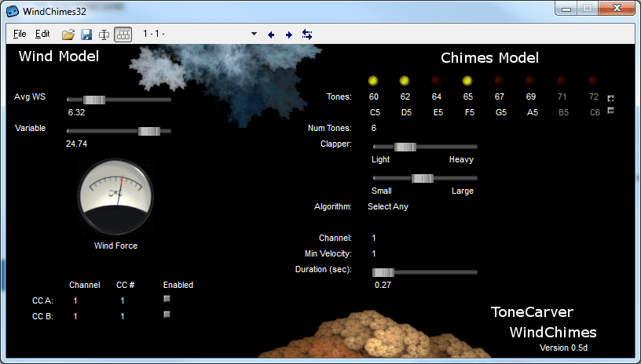The width and height of the screenshot is (641, 364).
Task: Toggle the preset bank grid icon
Action: 123,35
